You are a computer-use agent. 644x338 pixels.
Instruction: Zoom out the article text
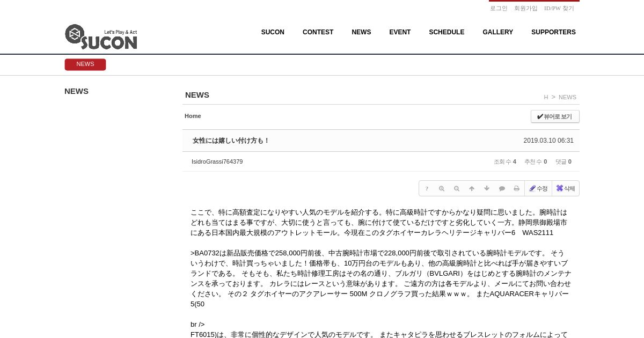[457, 188]
